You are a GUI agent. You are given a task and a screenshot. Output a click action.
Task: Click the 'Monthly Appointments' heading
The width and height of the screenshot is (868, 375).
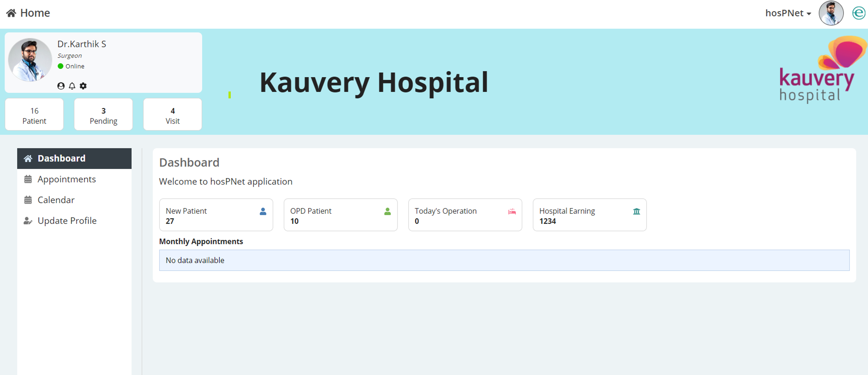click(x=201, y=242)
